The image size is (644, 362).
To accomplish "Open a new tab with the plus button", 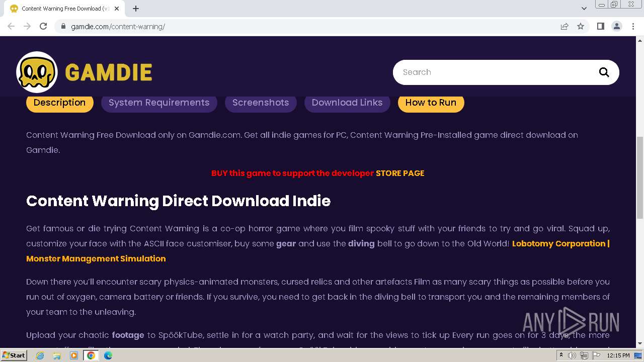I will pos(136,9).
